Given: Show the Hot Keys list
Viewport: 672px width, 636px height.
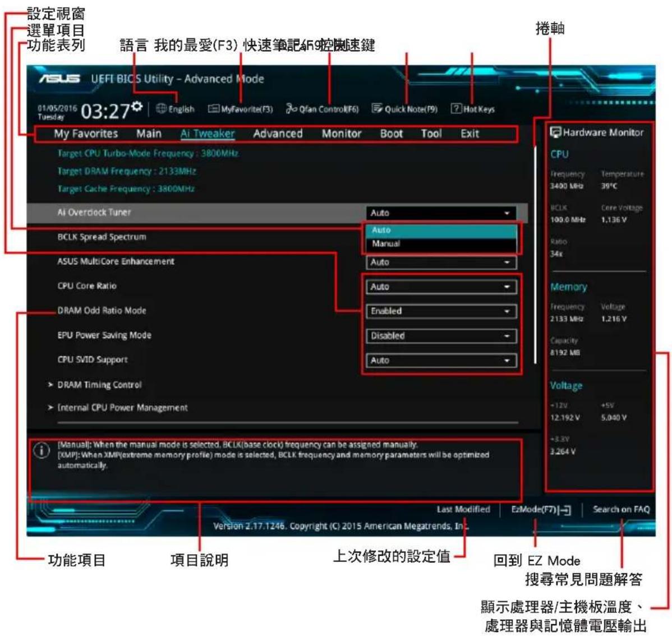Looking at the screenshot, I should pyautogui.click(x=478, y=109).
